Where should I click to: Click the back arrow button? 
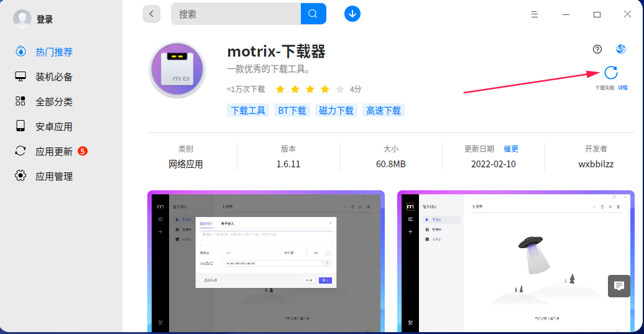(x=152, y=14)
